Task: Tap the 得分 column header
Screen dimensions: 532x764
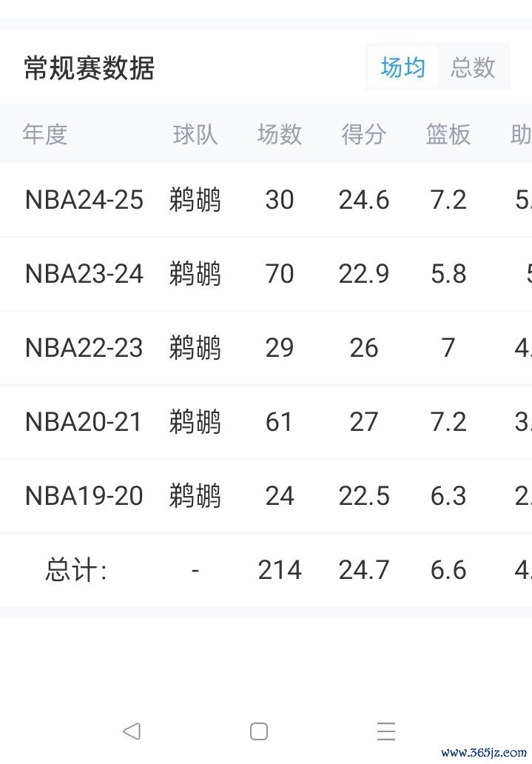Action: click(364, 134)
